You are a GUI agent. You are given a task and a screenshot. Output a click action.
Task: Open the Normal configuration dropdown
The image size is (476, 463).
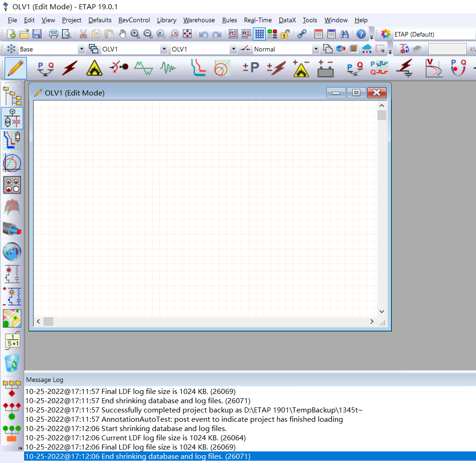[x=316, y=49]
